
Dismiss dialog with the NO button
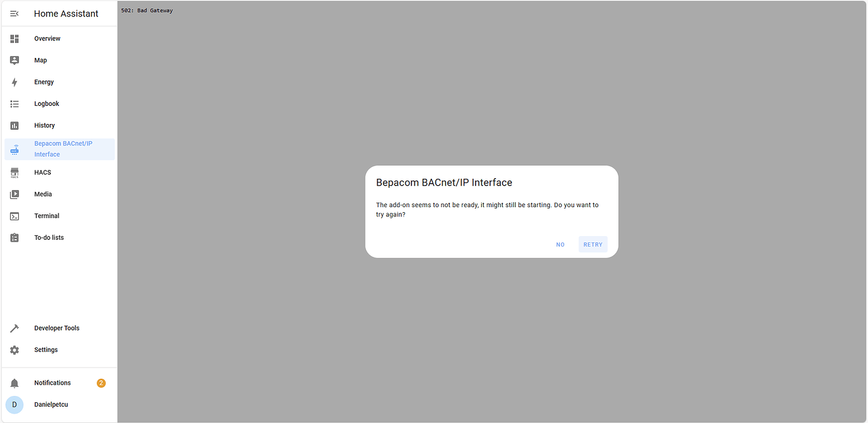pyautogui.click(x=560, y=244)
